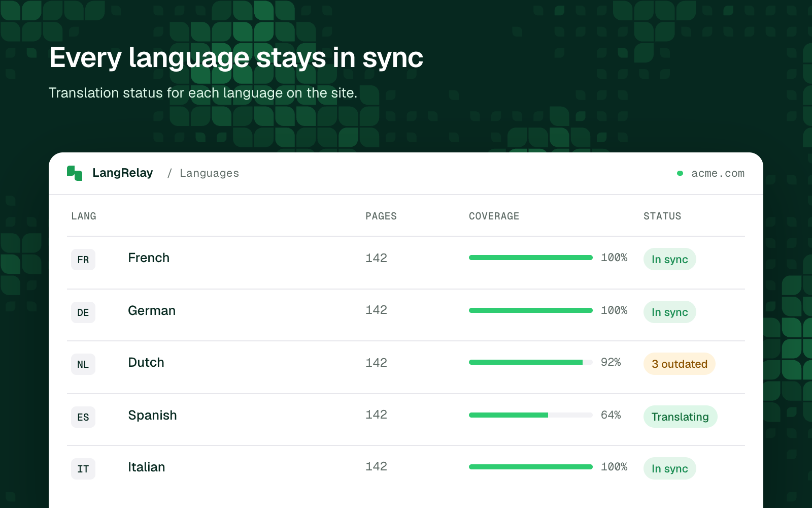Click the French 100% coverage value

click(x=614, y=258)
